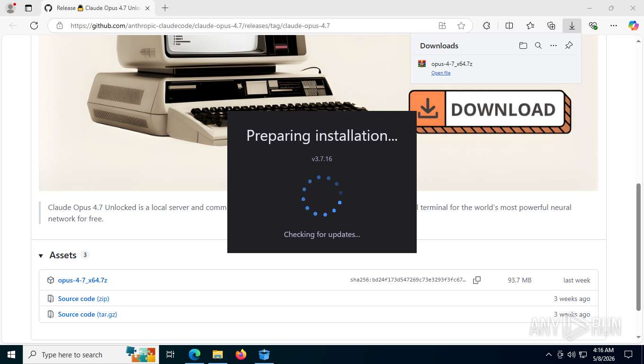Viewport: 644px width, 364px height.
Task: Open the Windows Start menu
Action: [x=11, y=355]
